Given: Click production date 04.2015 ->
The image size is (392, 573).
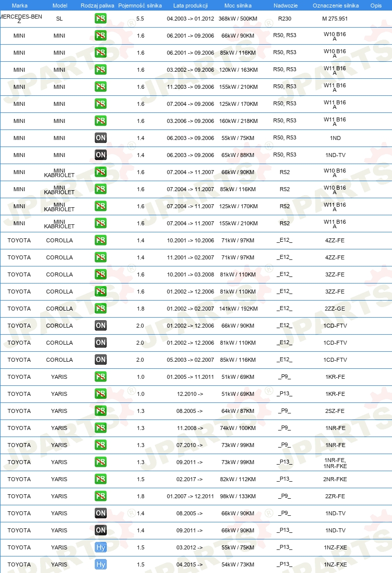Looking at the screenshot, I should [x=189, y=564].
